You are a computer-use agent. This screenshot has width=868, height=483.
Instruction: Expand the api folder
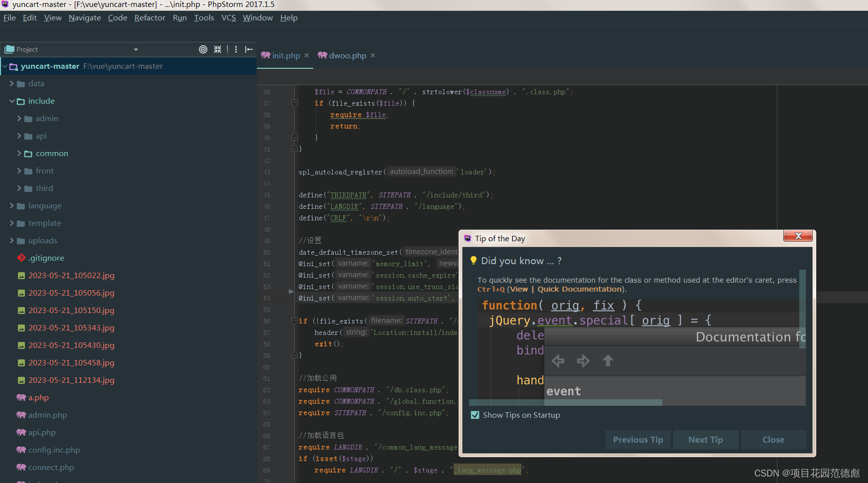pos(19,136)
